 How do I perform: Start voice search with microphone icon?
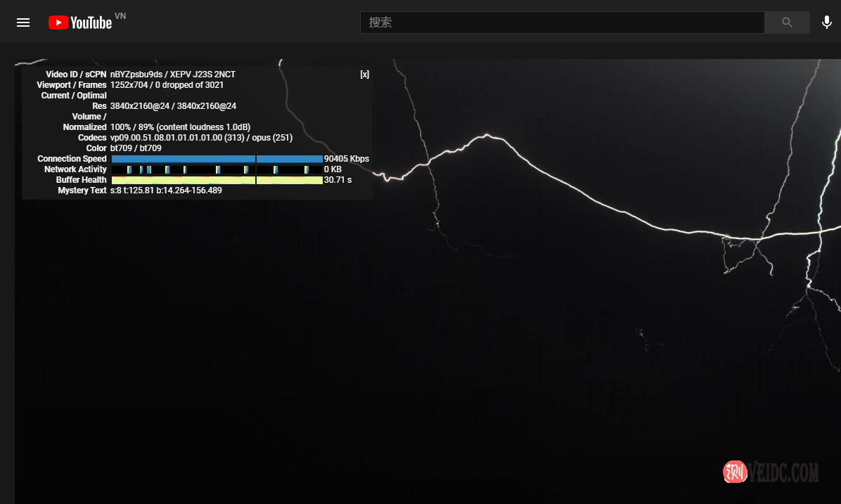(826, 22)
